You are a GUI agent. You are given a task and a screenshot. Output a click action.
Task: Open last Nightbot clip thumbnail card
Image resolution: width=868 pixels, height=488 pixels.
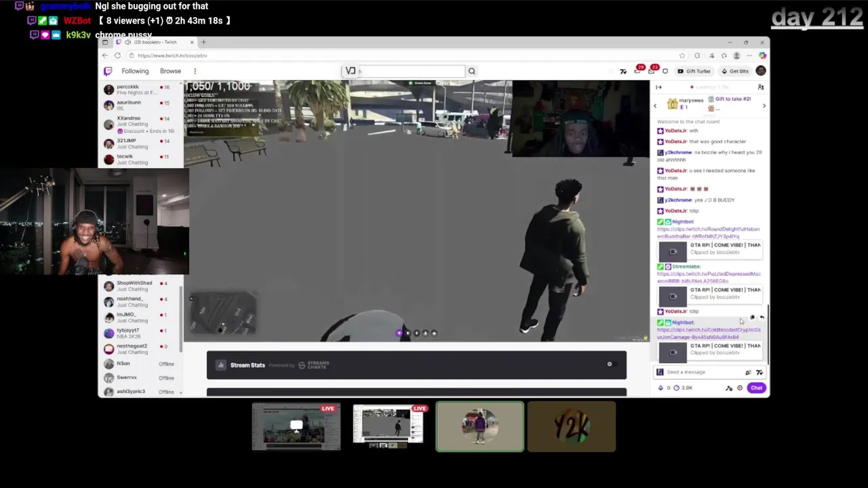tap(710, 351)
